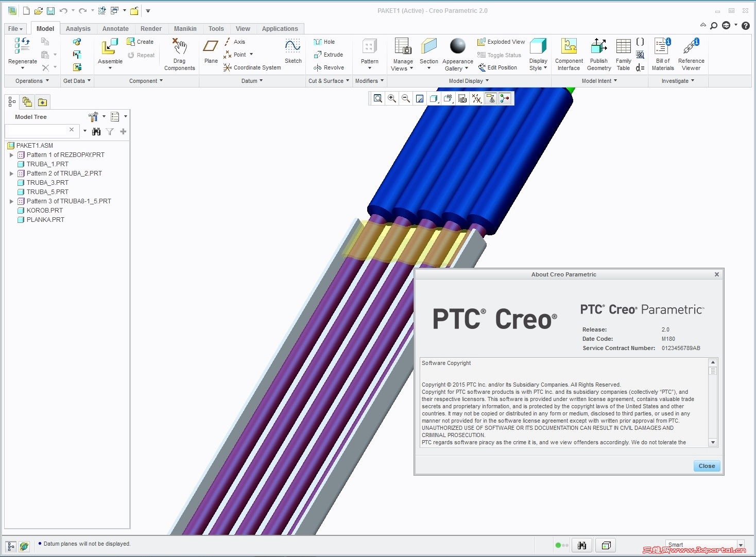Open the Pattern tool
This screenshot has height=557, width=756.
[x=369, y=47]
